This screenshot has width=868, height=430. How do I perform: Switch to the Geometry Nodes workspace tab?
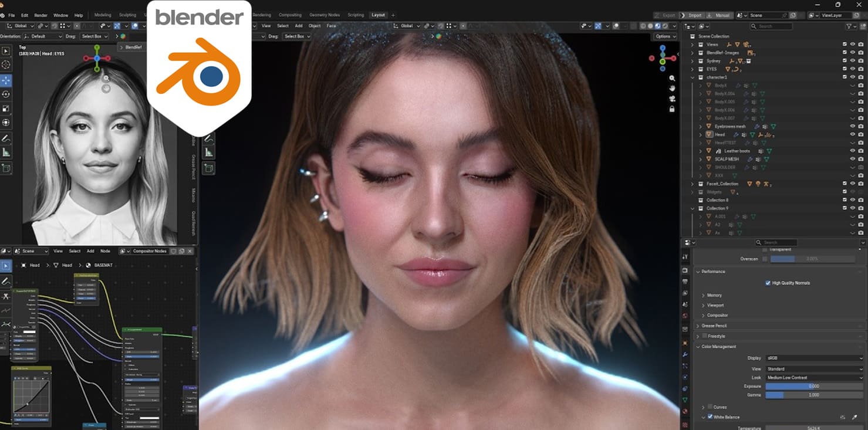tap(325, 15)
